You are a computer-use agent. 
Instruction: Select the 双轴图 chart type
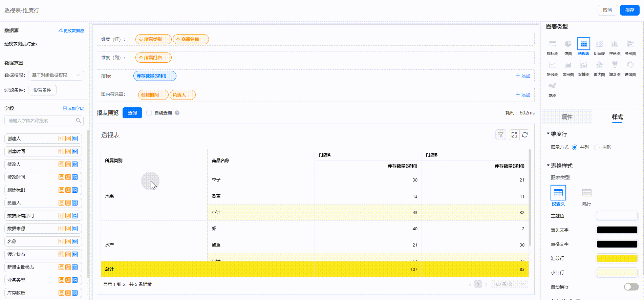click(x=583, y=68)
